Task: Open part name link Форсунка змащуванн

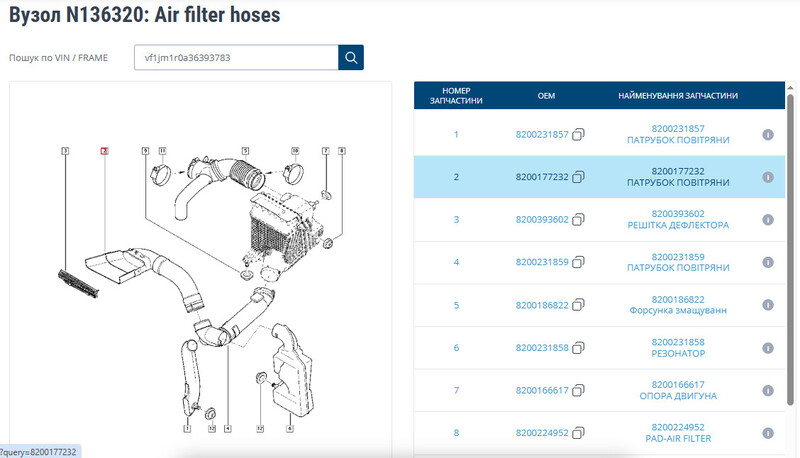Action: [677, 311]
